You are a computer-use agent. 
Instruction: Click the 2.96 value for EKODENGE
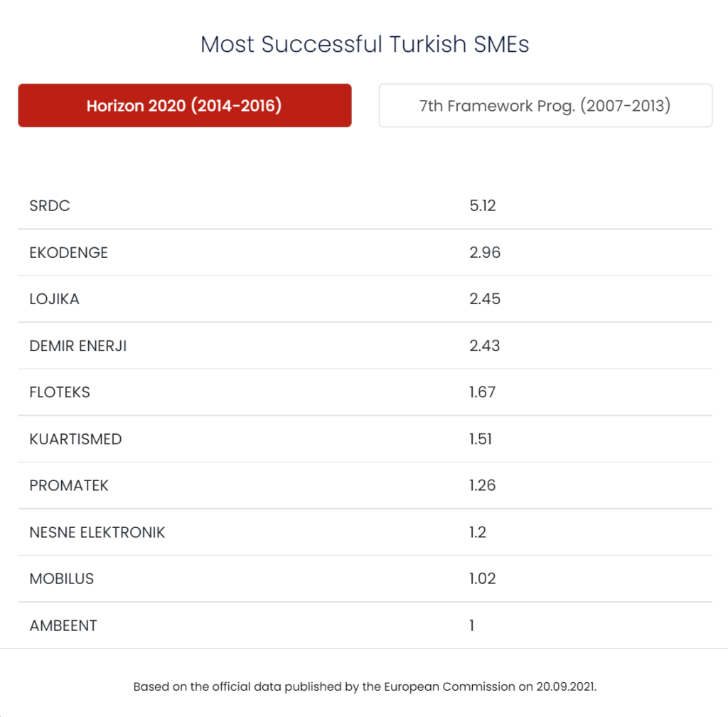coord(485,252)
